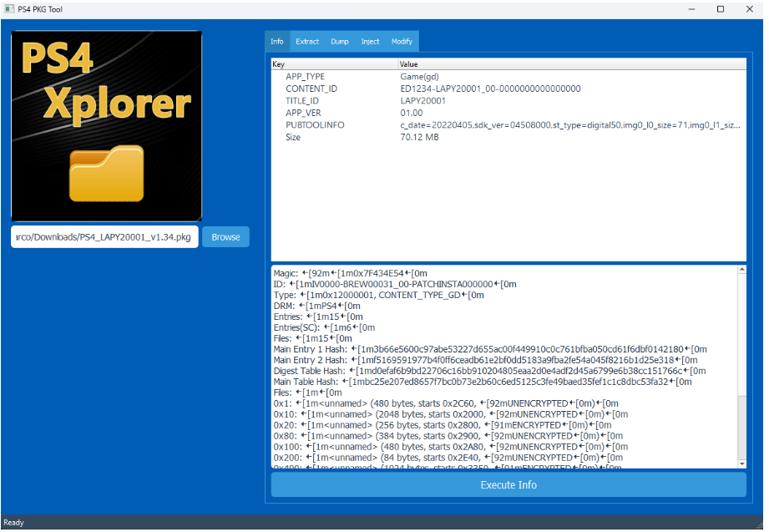Click the PS4 Xplorer folder logo image

(106, 126)
